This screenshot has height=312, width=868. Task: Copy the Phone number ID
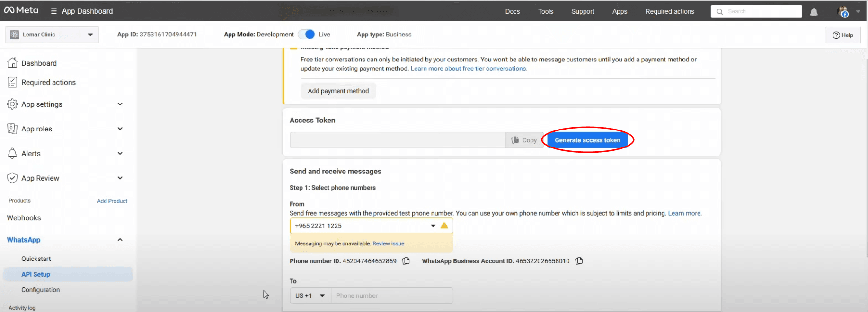[x=406, y=261]
